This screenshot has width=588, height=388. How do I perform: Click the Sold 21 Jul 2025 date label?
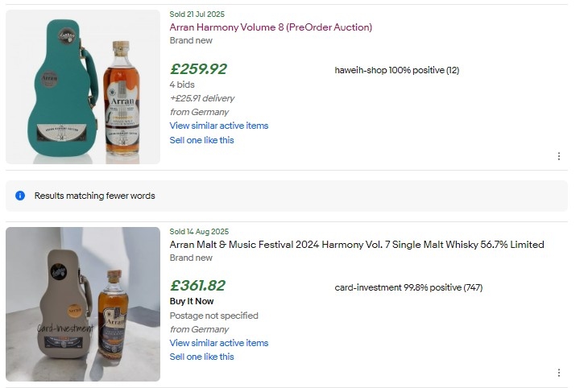(x=197, y=14)
